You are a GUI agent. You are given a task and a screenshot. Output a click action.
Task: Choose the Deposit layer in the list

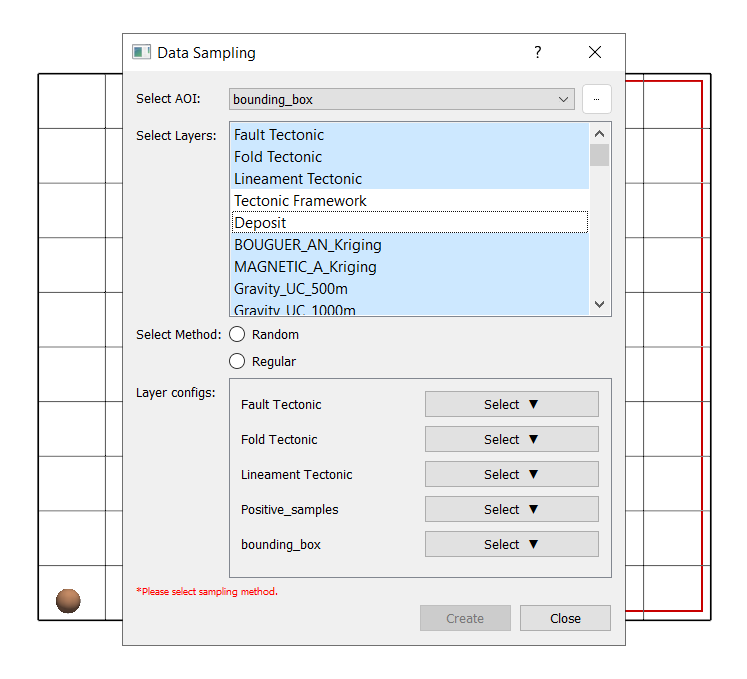click(260, 223)
